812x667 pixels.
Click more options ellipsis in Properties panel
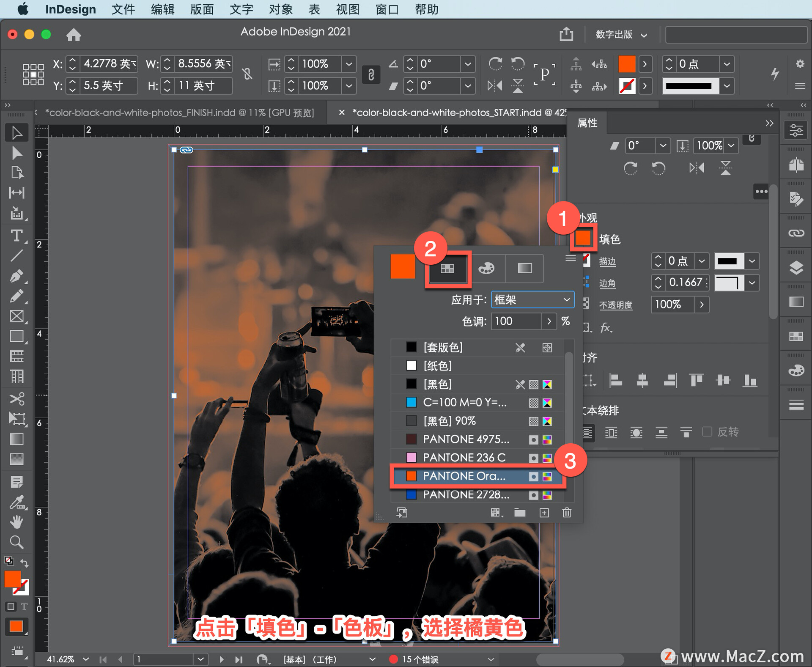[x=761, y=192]
